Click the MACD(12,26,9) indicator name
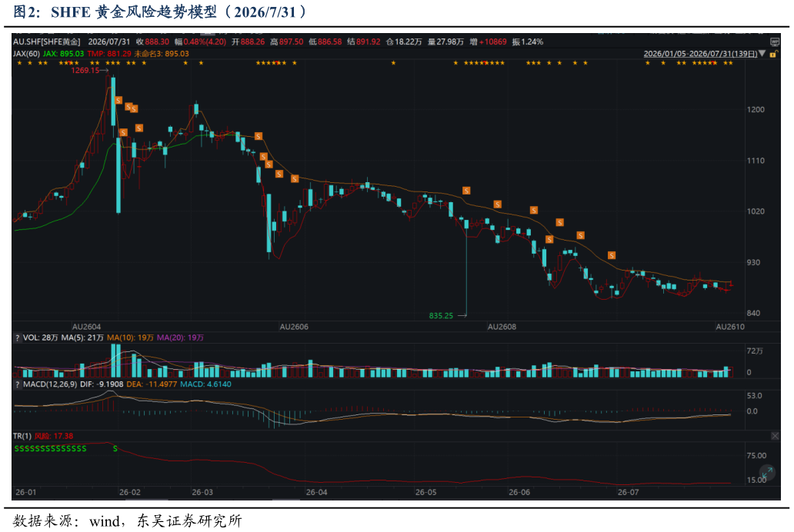 pyautogui.click(x=50, y=384)
